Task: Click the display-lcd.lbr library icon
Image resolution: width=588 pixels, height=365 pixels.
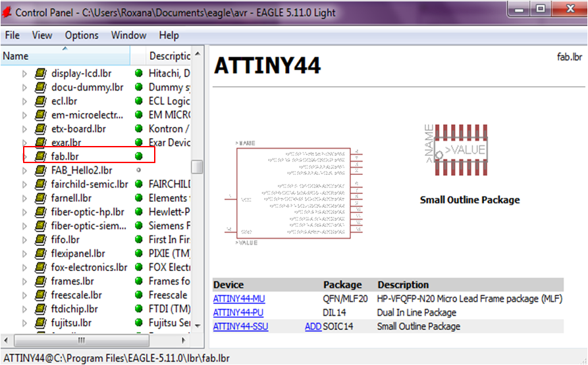Action: point(41,74)
